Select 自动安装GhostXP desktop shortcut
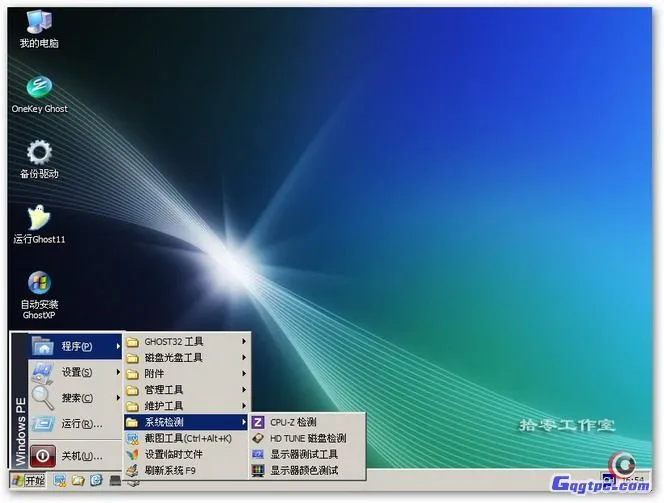 click(x=39, y=295)
